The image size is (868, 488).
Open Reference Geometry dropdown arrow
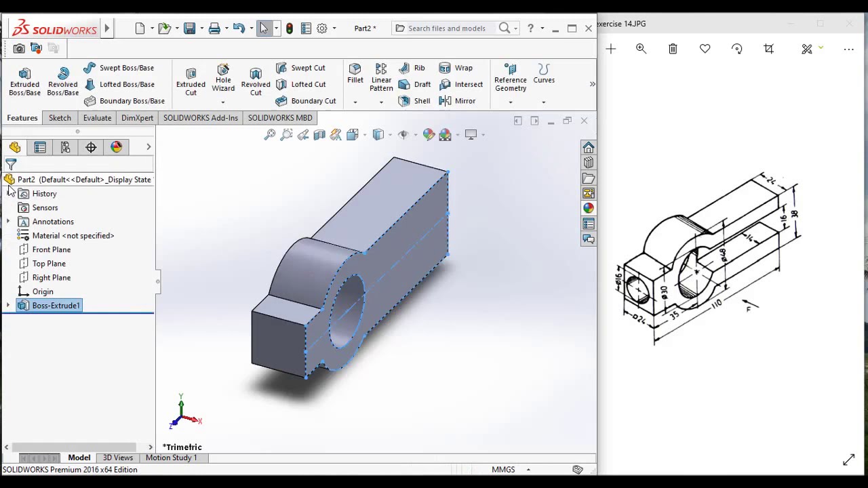511,102
